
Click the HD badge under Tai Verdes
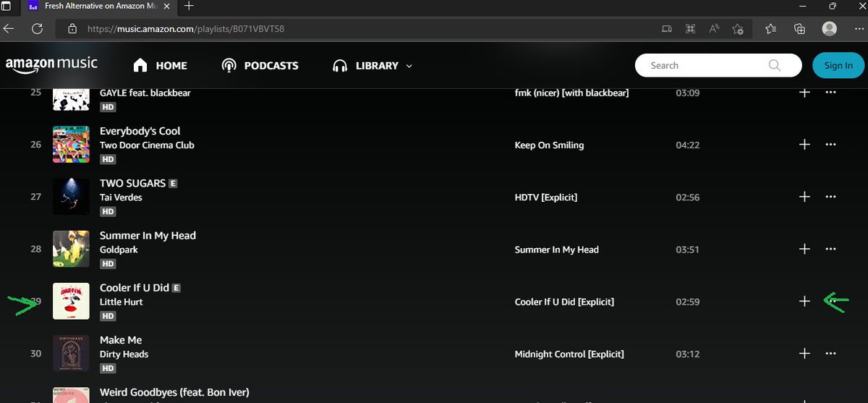[108, 212]
